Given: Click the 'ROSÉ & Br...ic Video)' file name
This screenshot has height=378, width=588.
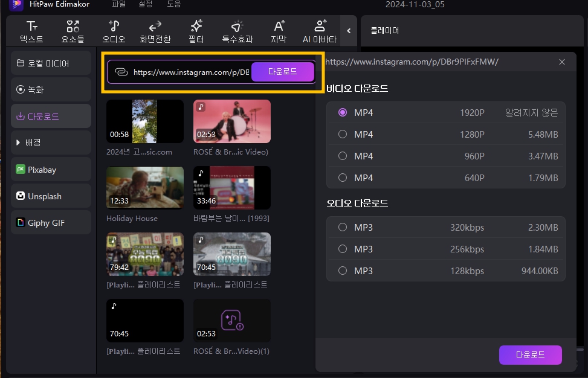Looking at the screenshot, I should point(231,152).
